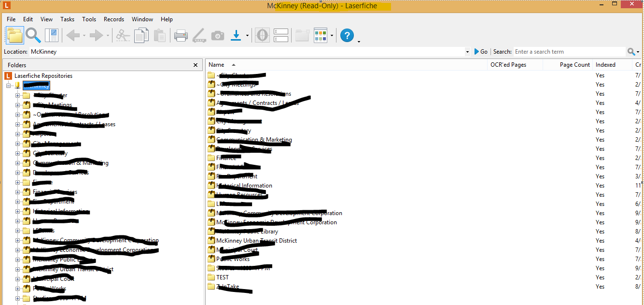This screenshot has height=305, width=644.
Task: Open the Download button dropdown arrow
Action: point(247,35)
